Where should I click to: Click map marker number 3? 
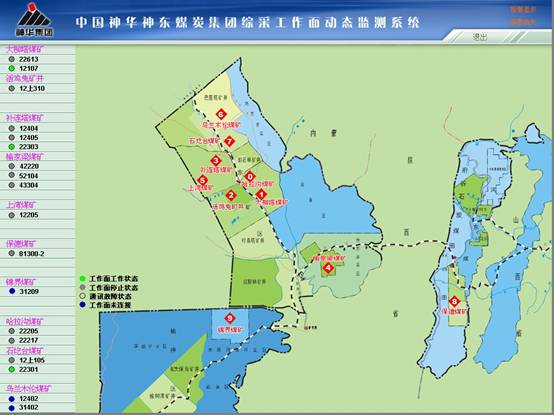(216, 161)
